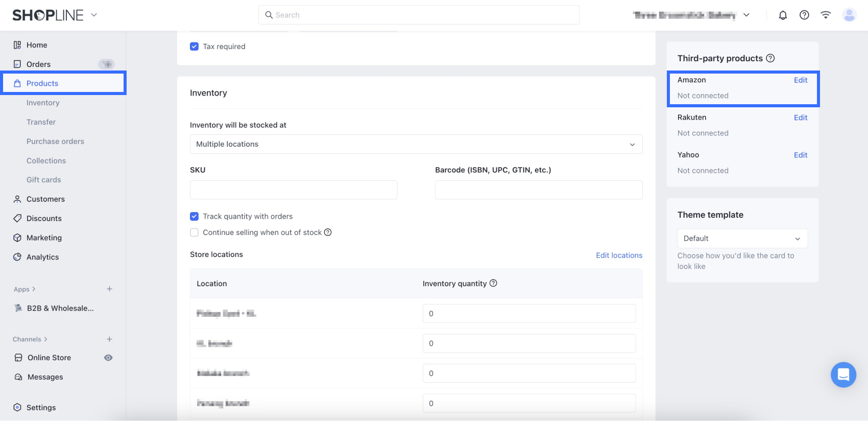Expand the SHOPLINE logo dropdown arrow

94,15
